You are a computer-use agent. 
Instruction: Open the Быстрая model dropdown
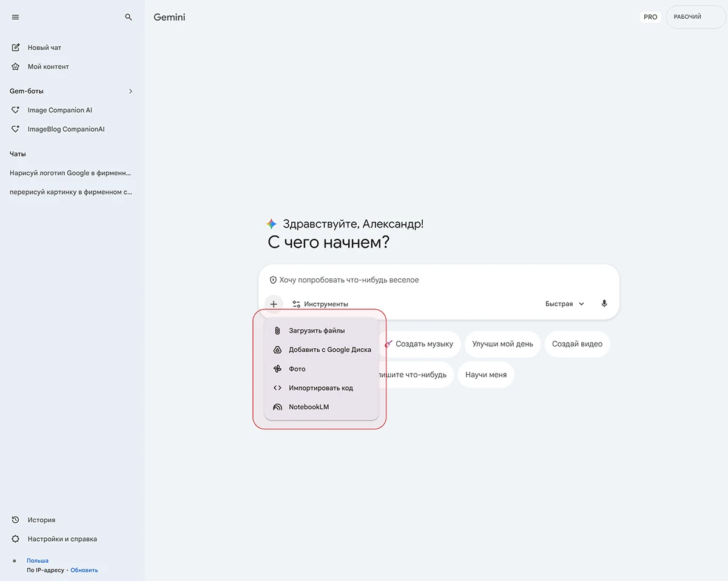tap(564, 304)
